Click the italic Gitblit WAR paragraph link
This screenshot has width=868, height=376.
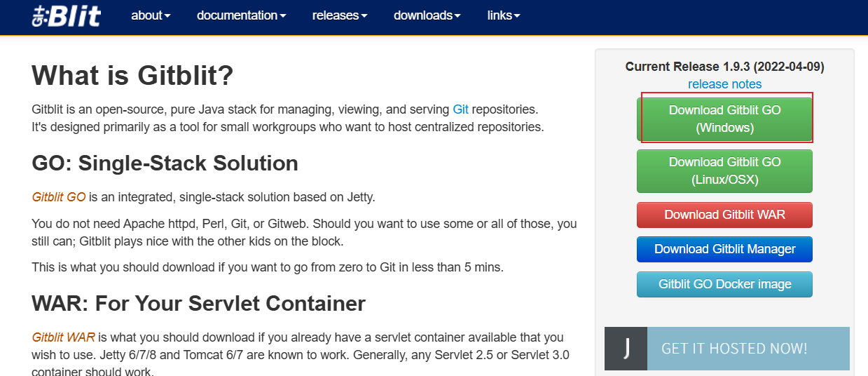[64, 337]
